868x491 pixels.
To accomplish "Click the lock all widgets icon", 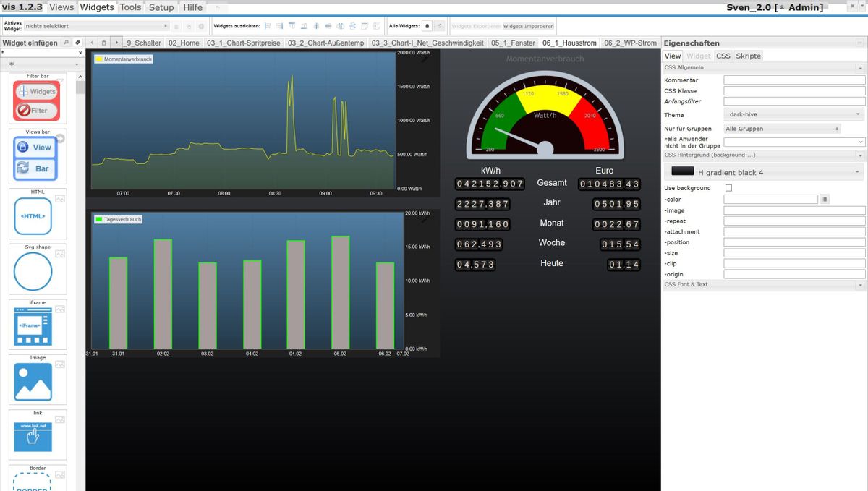I will click(427, 26).
